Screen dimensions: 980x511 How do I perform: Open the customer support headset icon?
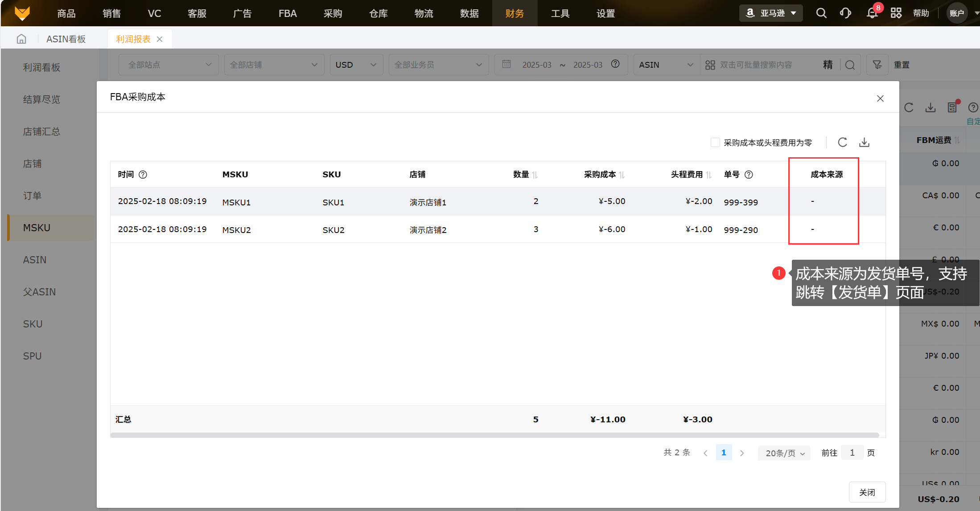click(845, 13)
